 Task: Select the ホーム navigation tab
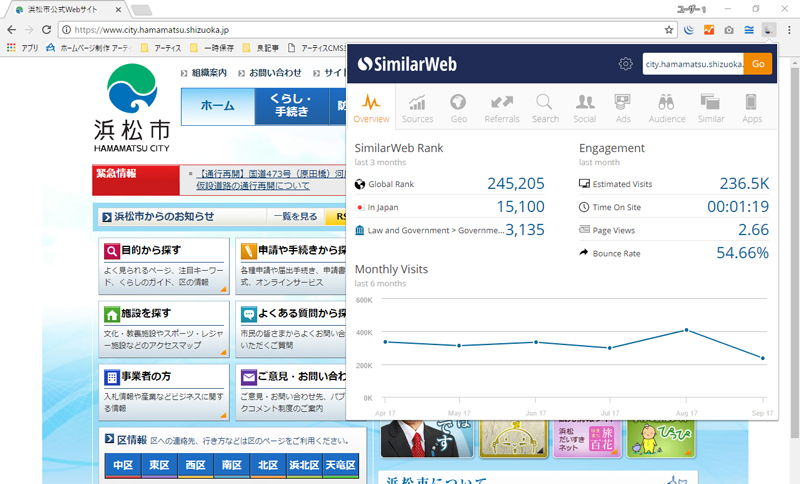218,106
